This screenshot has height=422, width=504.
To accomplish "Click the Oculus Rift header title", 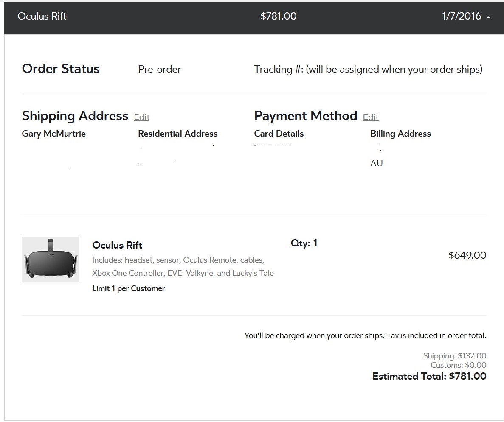I will (x=42, y=16).
